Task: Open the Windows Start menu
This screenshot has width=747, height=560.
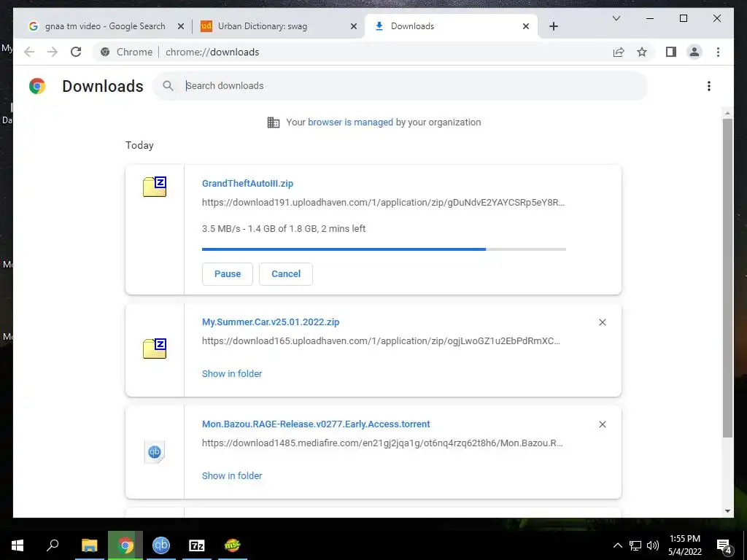Action: click(18, 545)
